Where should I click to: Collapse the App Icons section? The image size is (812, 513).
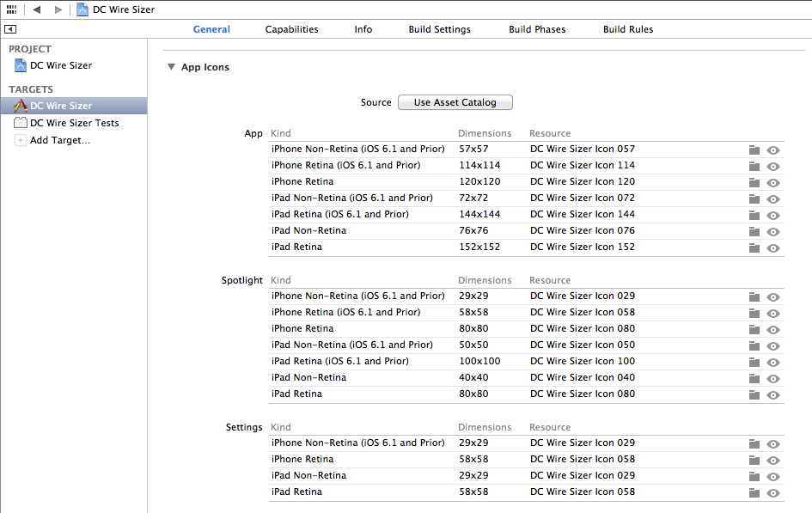(172, 67)
